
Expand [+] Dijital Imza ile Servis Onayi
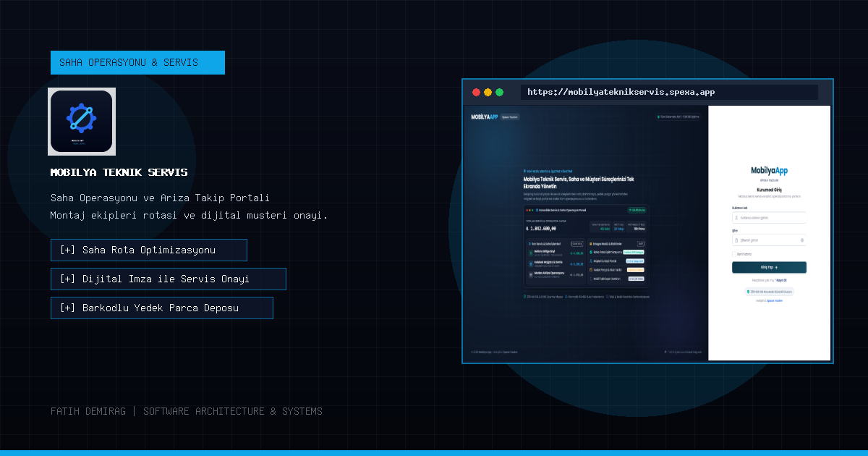pyautogui.click(x=169, y=279)
